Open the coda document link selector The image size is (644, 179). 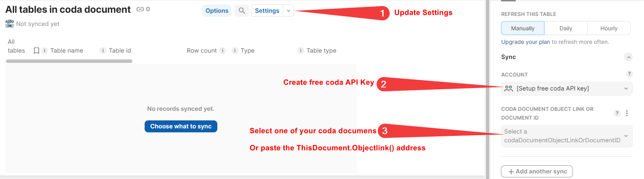pos(566,136)
